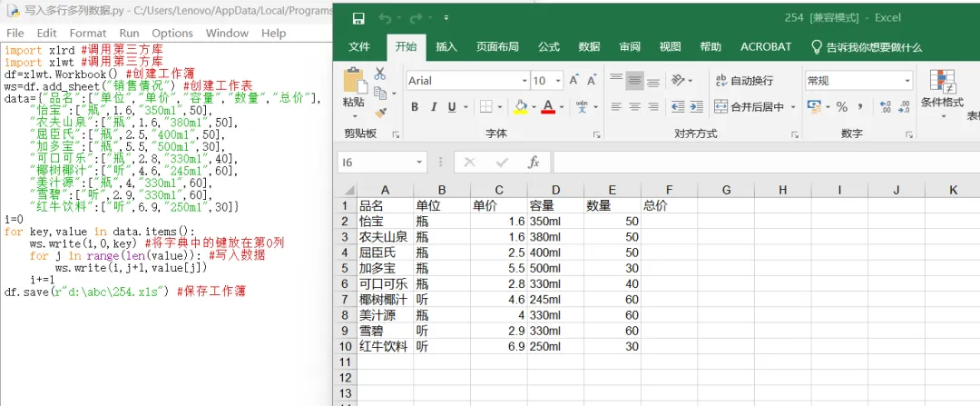Open the Copy options dropdown arrow
This screenshot has width=980, height=406.
pyautogui.click(x=394, y=94)
